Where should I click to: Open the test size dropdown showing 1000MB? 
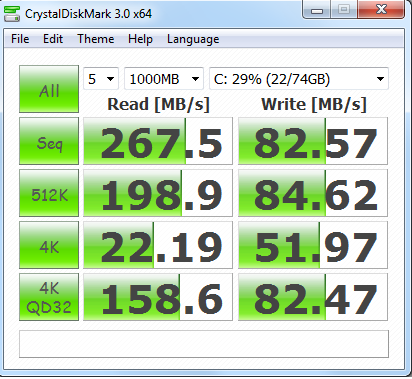[x=164, y=79]
